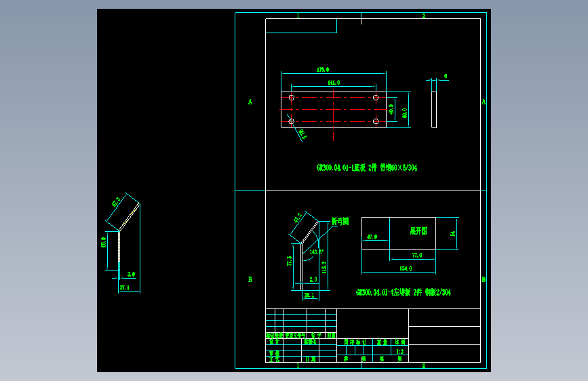Pick the 37.1 dimension on outside part

click(125, 288)
